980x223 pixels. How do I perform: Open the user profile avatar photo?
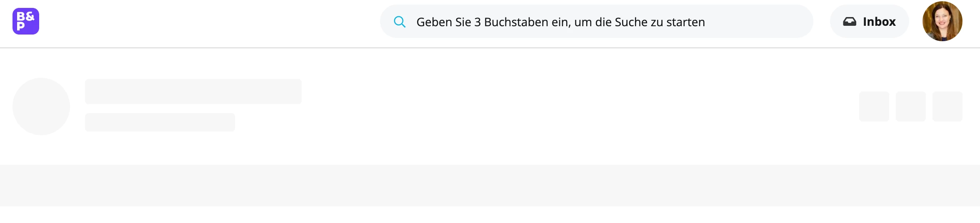tap(942, 21)
